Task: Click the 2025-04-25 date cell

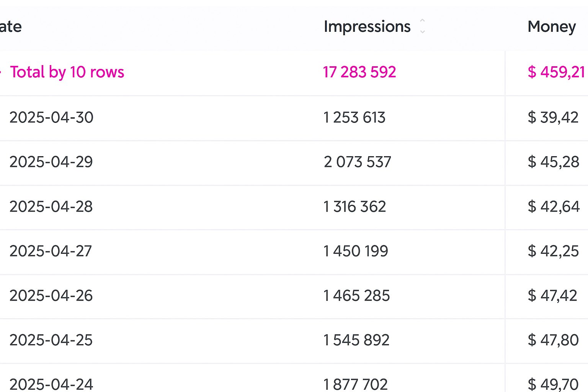Action: click(51, 340)
